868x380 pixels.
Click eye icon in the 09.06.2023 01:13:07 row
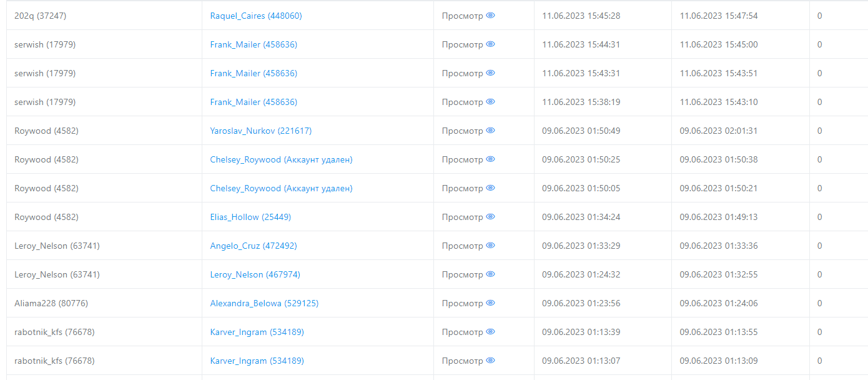point(490,361)
